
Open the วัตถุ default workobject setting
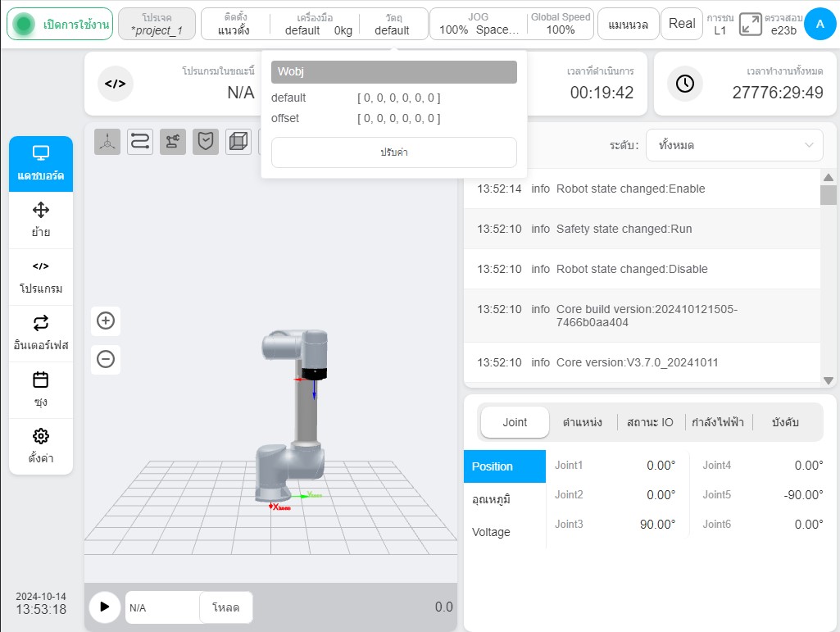[393, 24]
